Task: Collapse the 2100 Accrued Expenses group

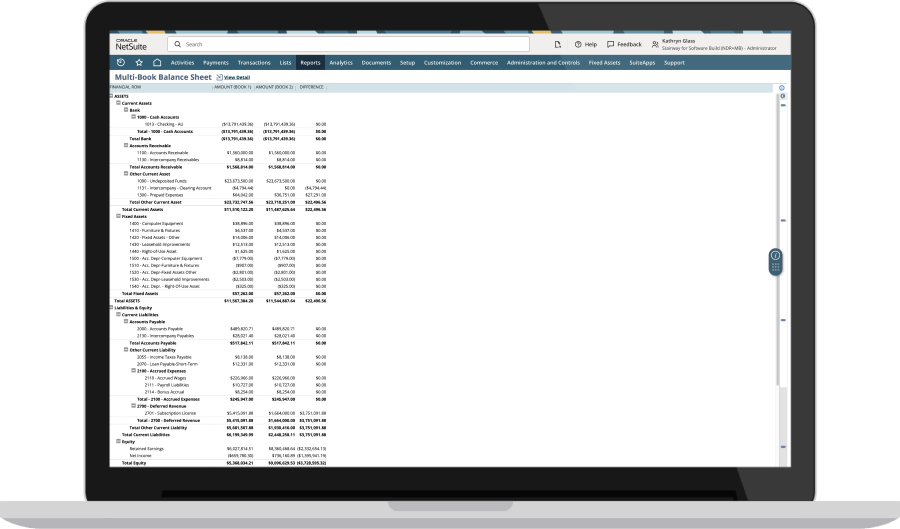Action: [133, 370]
